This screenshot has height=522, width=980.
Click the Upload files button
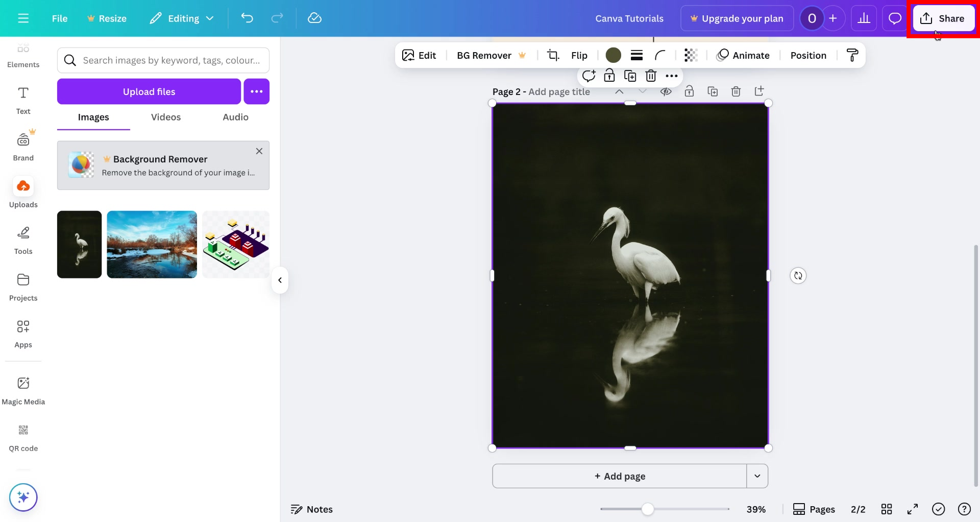pos(149,91)
